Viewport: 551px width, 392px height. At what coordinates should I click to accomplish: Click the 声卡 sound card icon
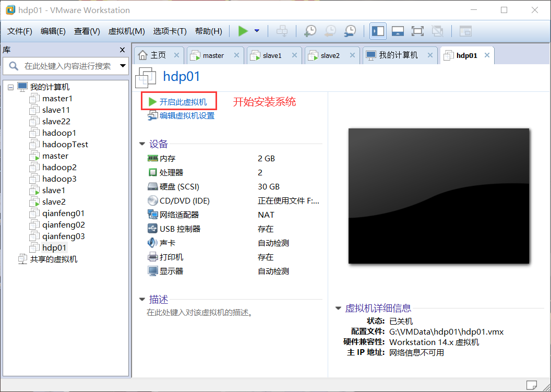152,243
